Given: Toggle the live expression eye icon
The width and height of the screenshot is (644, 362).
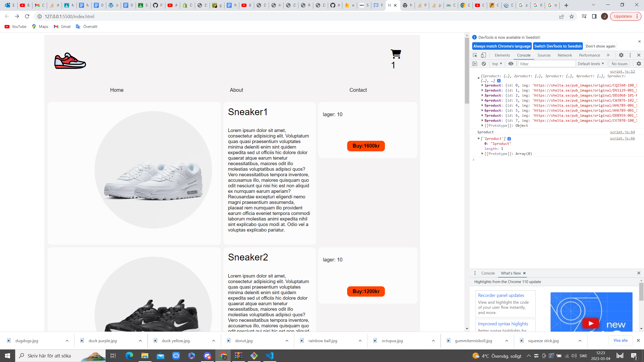Looking at the screenshot, I should coord(511,64).
